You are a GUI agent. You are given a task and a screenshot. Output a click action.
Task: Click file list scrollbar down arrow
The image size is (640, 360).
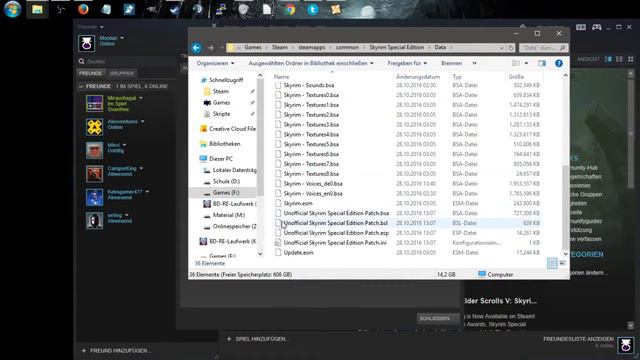point(565,254)
